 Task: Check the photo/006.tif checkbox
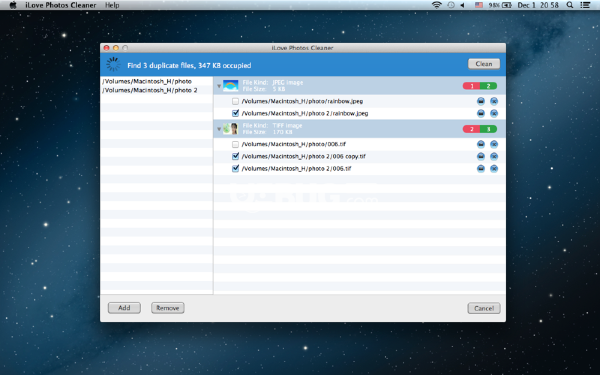pos(235,144)
